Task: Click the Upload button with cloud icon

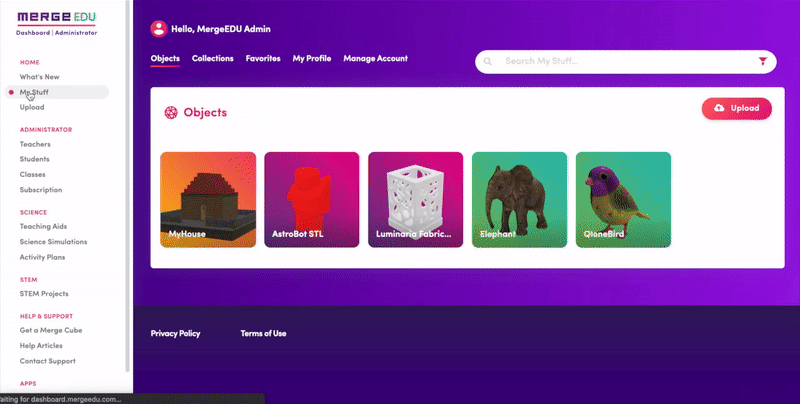Action: tap(737, 108)
